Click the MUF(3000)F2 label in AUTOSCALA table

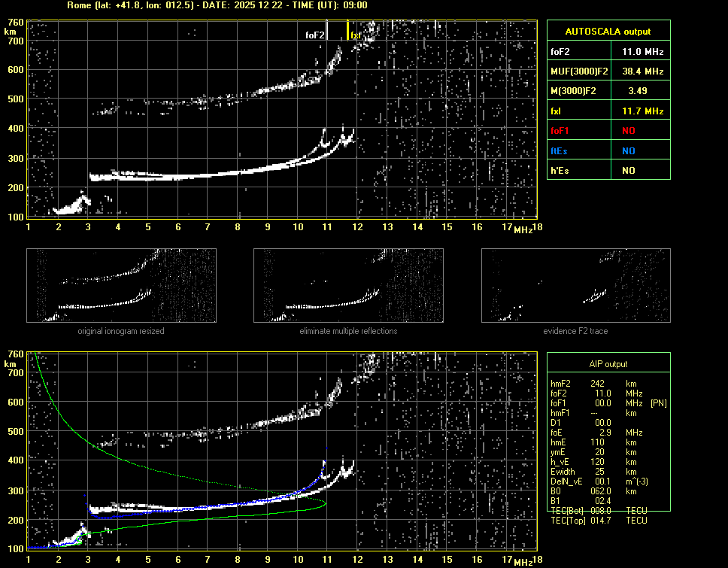(x=578, y=71)
